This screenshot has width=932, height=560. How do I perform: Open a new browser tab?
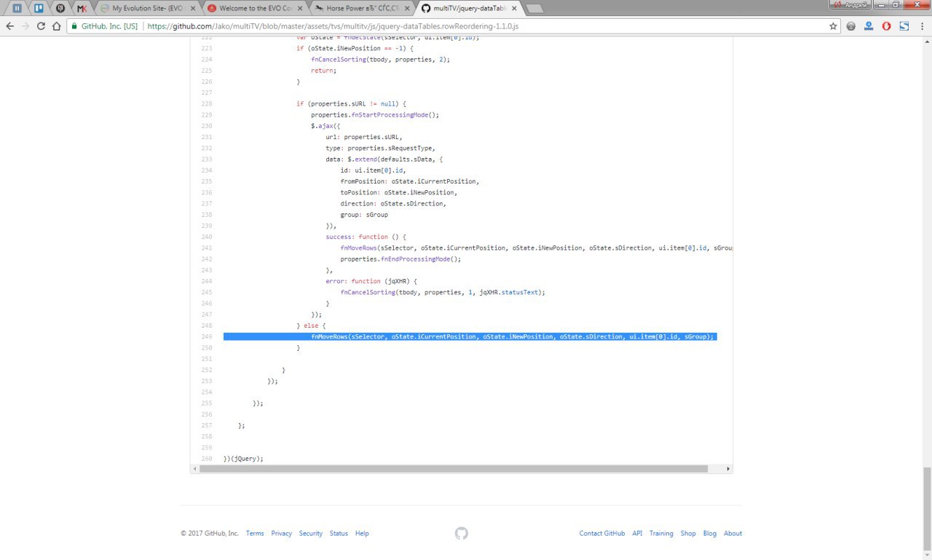point(534,9)
